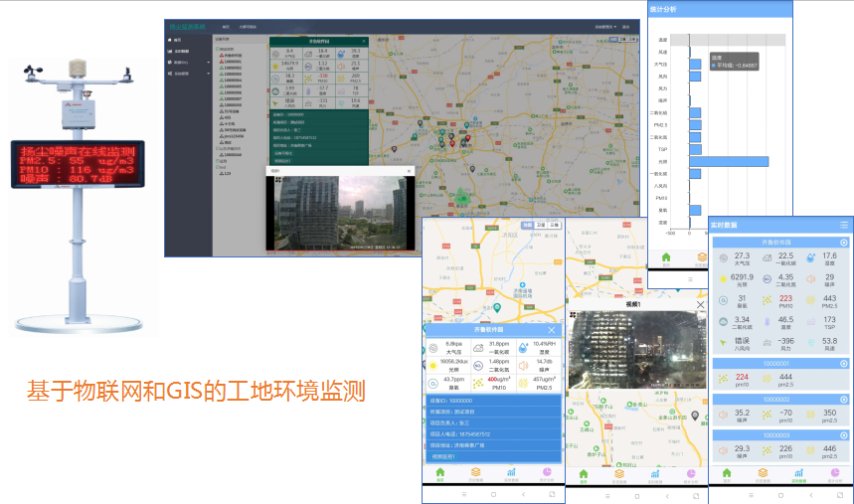Tap the teal map pin on left phone map

[497, 308]
